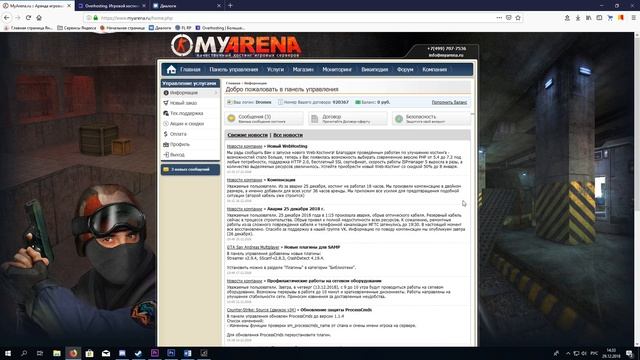The image size is (640, 360).
Task: Click the green Безопасность shield icon
Action: [x=399, y=118]
